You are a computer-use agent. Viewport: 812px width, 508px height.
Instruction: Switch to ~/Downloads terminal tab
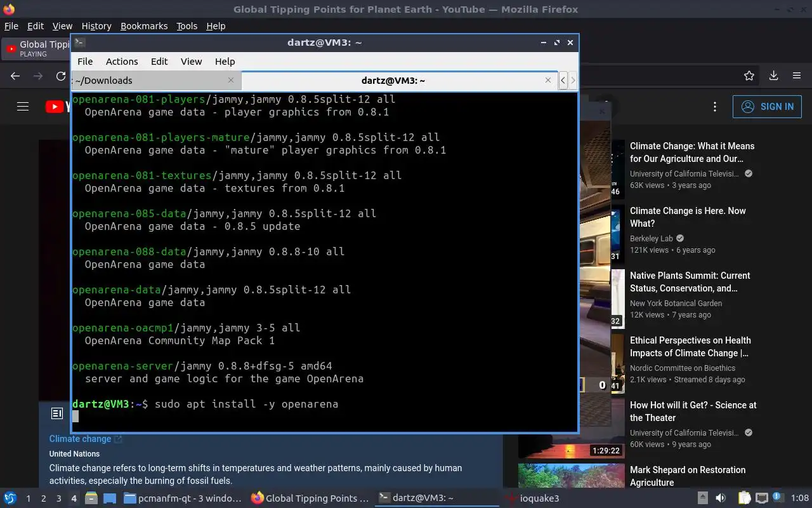(155, 80)
